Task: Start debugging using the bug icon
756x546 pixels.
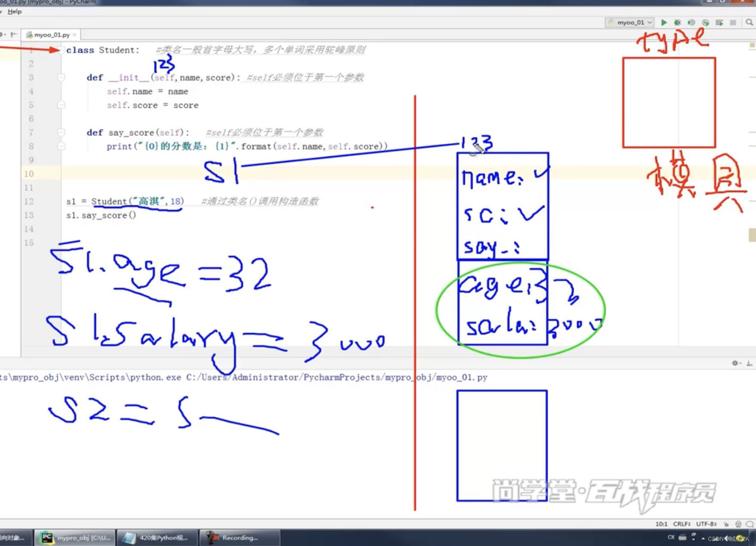Action: [x=677, y=22]
